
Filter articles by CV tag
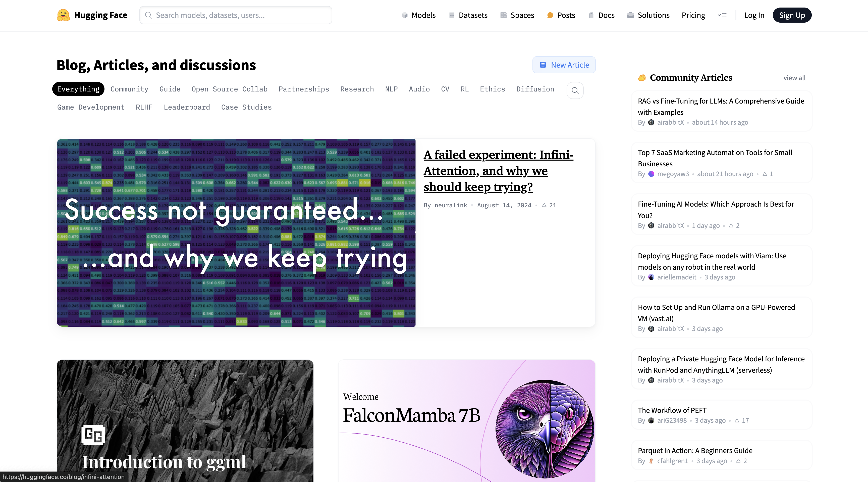coord(445,89)
